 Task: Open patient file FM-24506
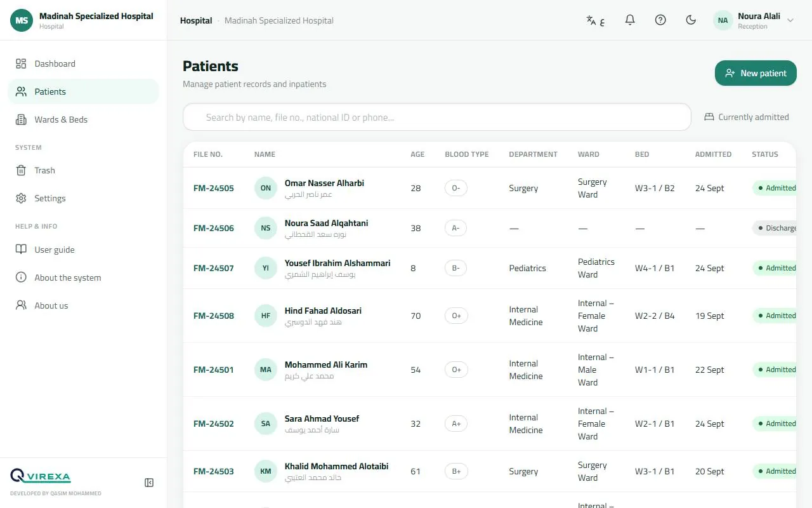214,228
